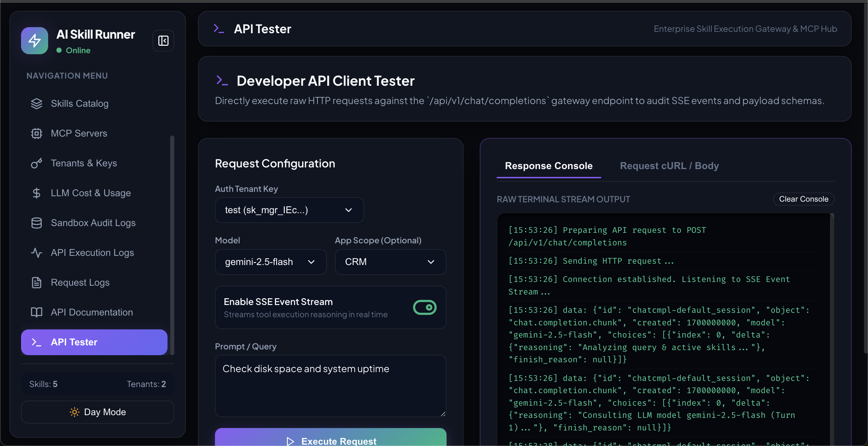This screenshot has height=446, width=868.
Task: Click the MCP Servers chip icon
Action: tap(36, 134)
